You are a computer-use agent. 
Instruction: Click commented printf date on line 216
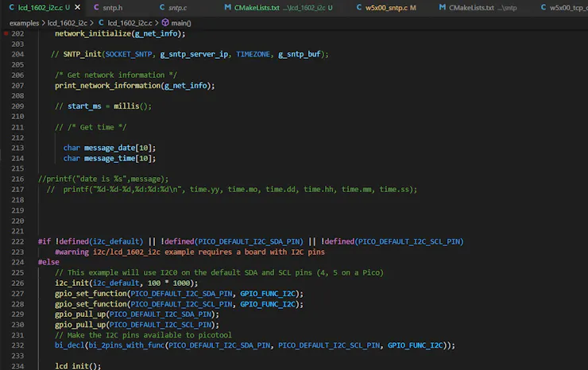point(103,179)
